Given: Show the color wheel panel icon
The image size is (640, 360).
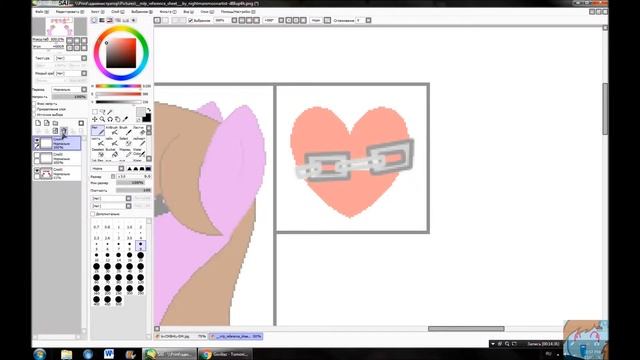Looking at the screenshot, I should click(94, 20).
